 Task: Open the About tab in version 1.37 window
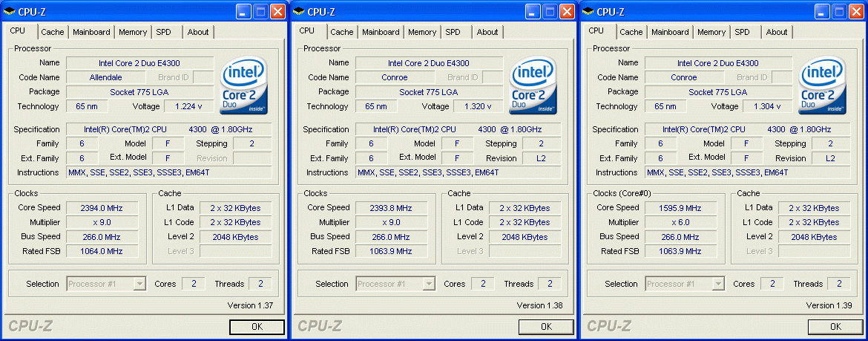[x=198, y=32]
